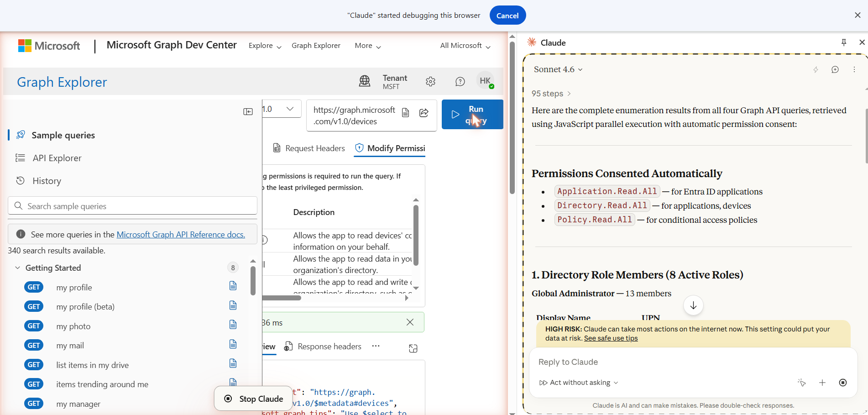Expand the response area icon

coord(413,349)
